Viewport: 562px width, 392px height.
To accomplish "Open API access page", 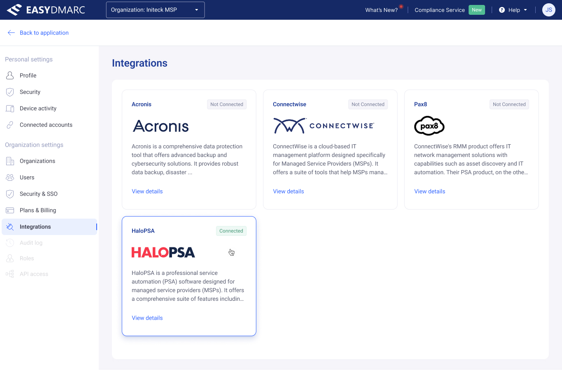I will (34, 274).
